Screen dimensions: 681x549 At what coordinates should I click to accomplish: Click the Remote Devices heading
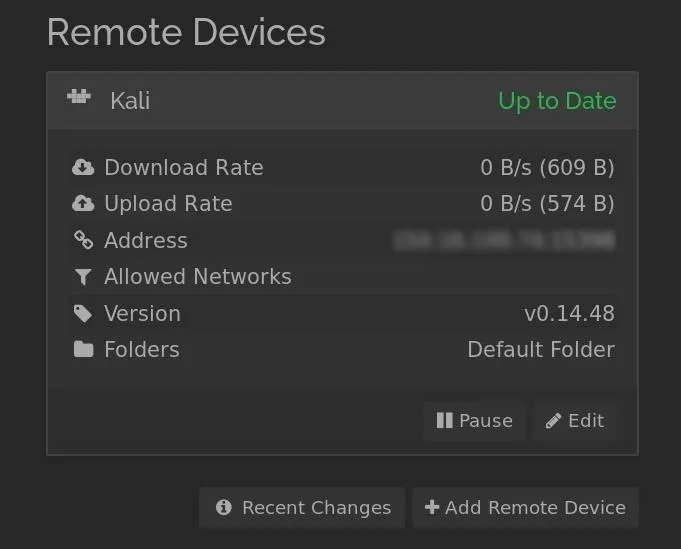tap(186, 32)
